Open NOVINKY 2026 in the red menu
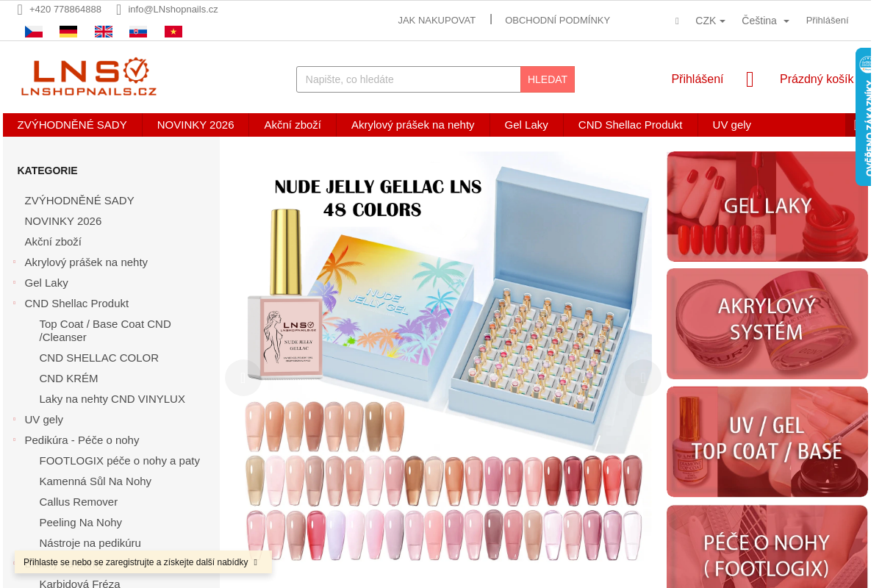The width and height of the screenshot is (882, 588). 196,125
